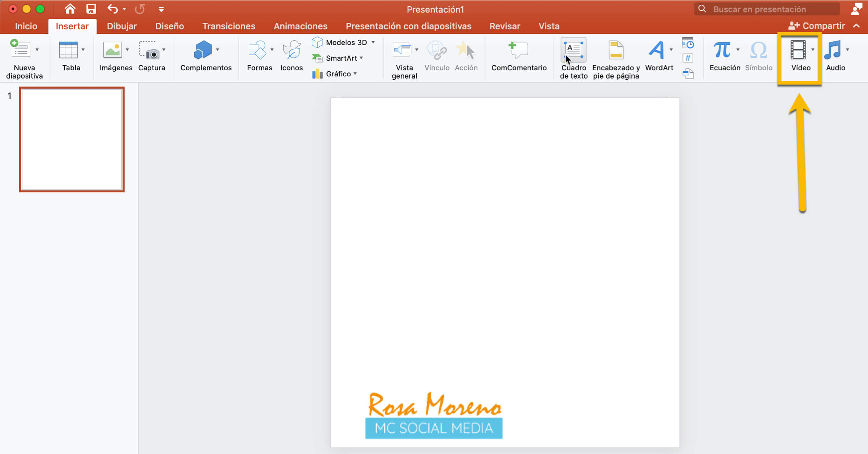868x454 pixels.
Task: Click the Cuadro de texto icon
Action: (x=574, y=50)
